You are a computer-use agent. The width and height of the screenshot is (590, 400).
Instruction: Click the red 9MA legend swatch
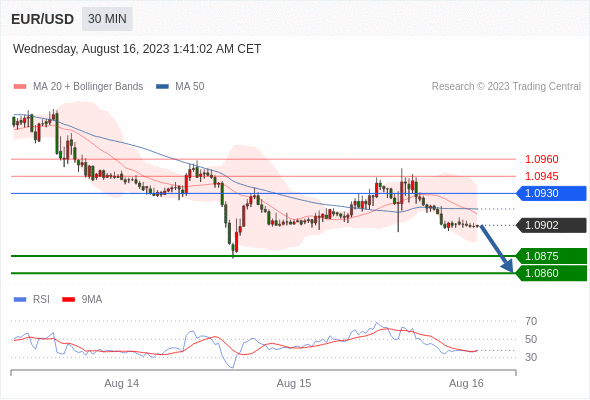[68, 300]
